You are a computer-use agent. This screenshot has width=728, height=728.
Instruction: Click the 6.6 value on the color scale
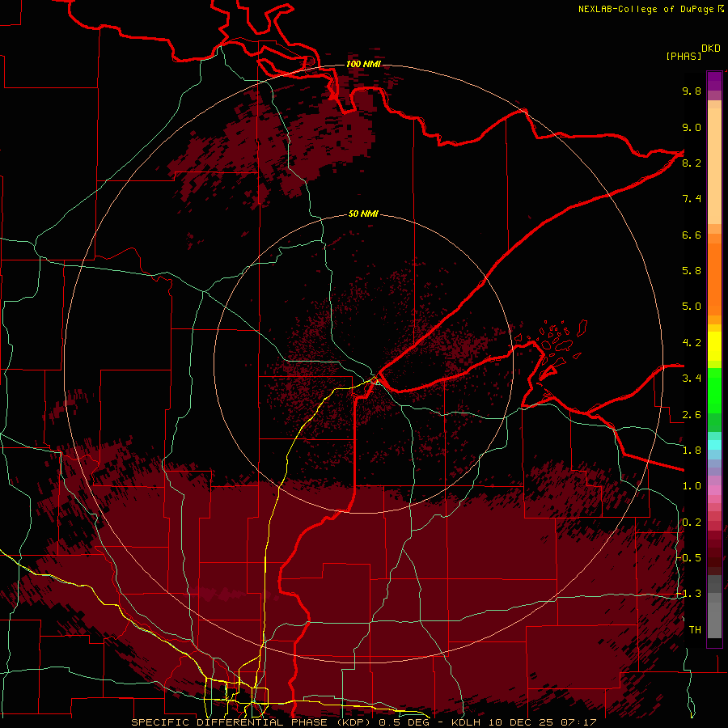[x=692, y=235]
